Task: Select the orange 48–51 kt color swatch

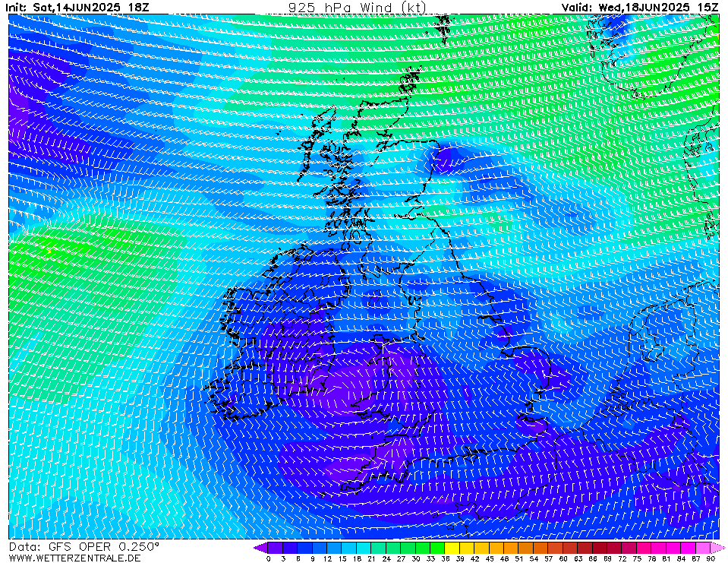Action: click(x=511, y=548)
